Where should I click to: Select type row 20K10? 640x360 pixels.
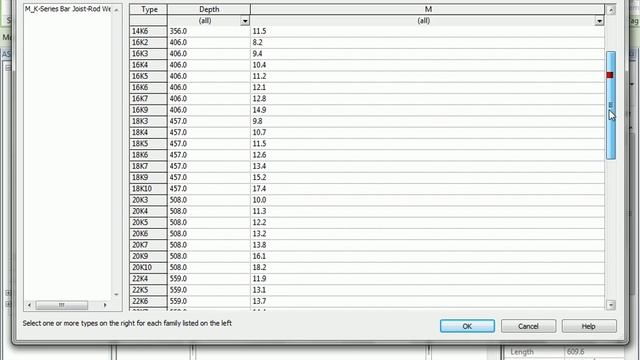tap(367, 267)
